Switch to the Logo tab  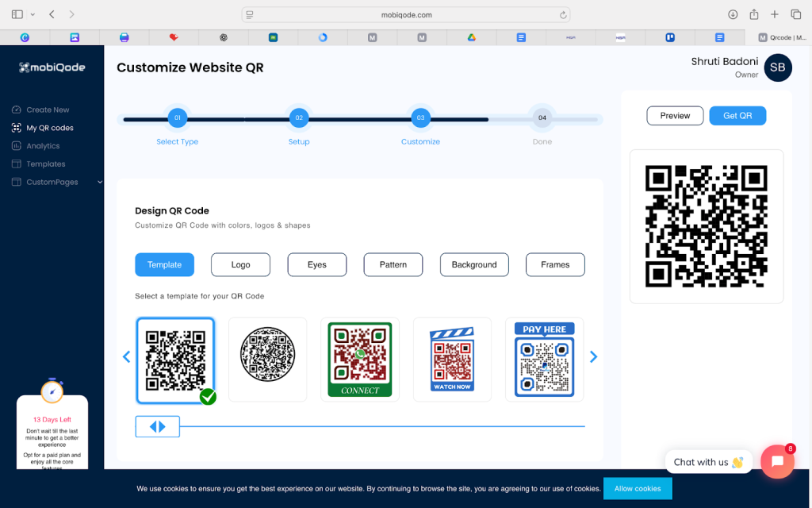click(240, 265)
